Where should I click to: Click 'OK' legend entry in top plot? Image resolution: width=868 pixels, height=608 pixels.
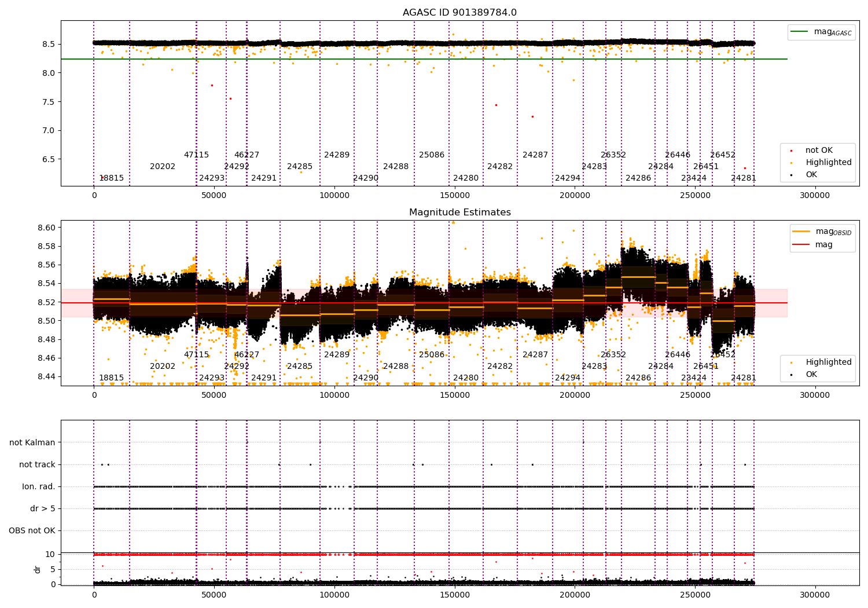811,174
